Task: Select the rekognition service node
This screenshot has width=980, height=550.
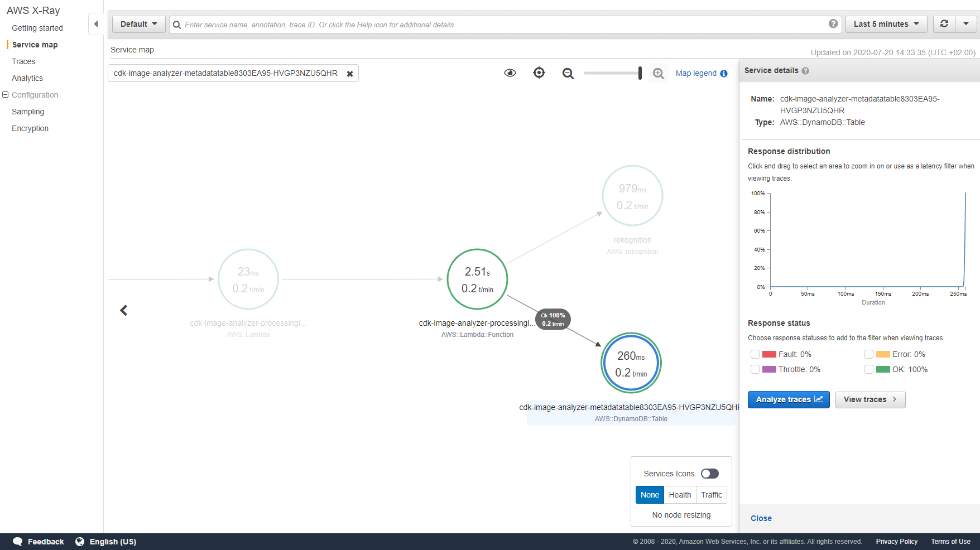Action: pyautogui.click(x=632, y=195)
